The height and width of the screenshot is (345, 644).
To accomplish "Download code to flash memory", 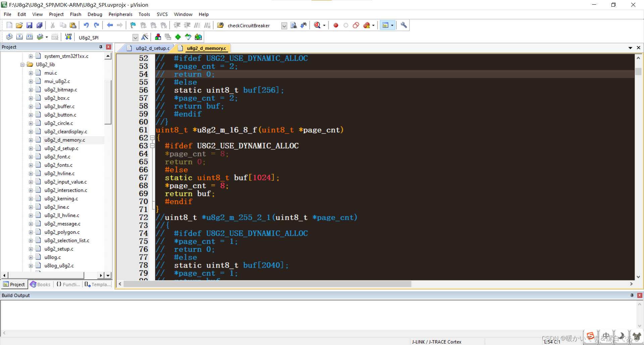I will click(68, 37).
